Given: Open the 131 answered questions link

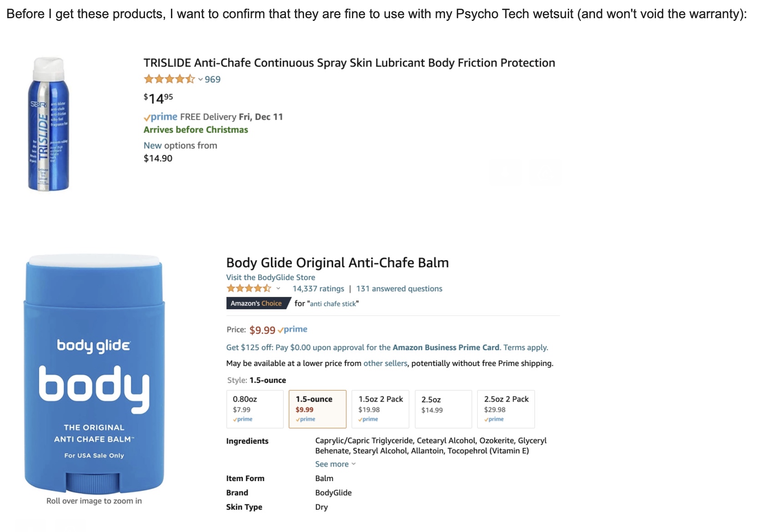Looking at the screenshot, I should 399,289.
